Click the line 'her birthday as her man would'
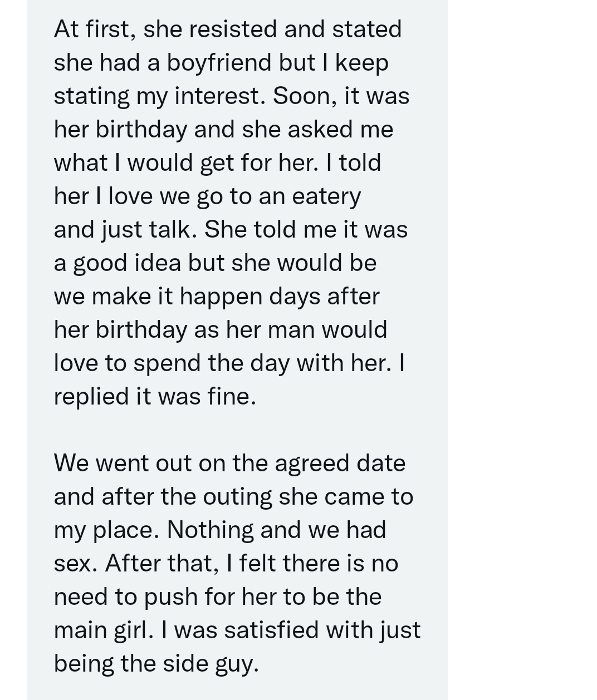 point(221,330)
